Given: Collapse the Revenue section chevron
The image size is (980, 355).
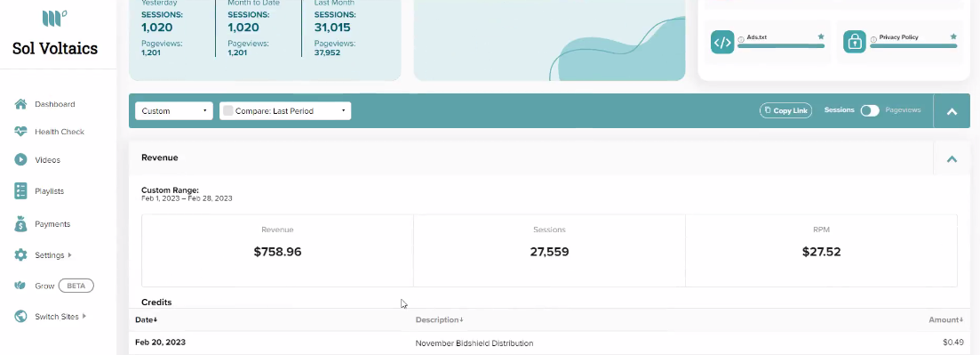Looking at the screenshot, I should pyautogui.click(x=952, y=159).
